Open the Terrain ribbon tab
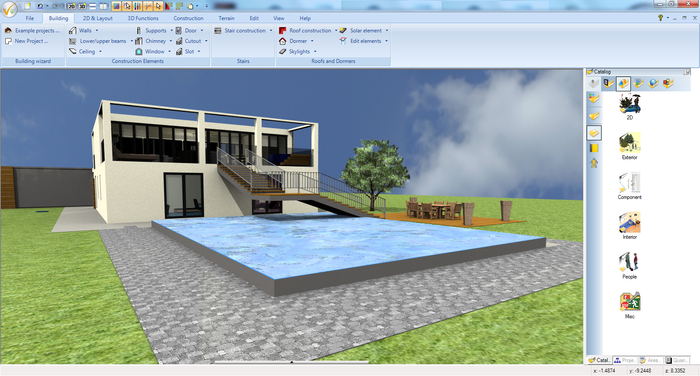The height and width of the screenshot is (376, 700). click(226, 18)
